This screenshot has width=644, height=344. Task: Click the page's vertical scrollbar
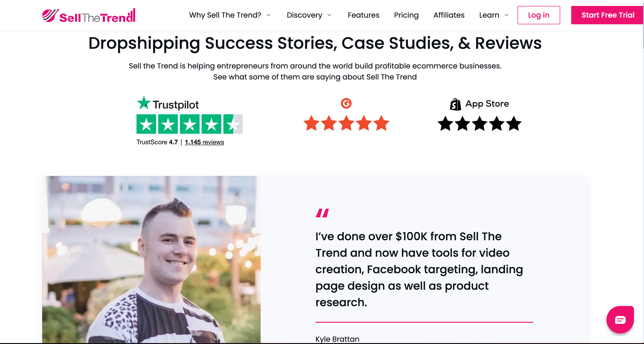pyautogui.click(x=643, y=25)
